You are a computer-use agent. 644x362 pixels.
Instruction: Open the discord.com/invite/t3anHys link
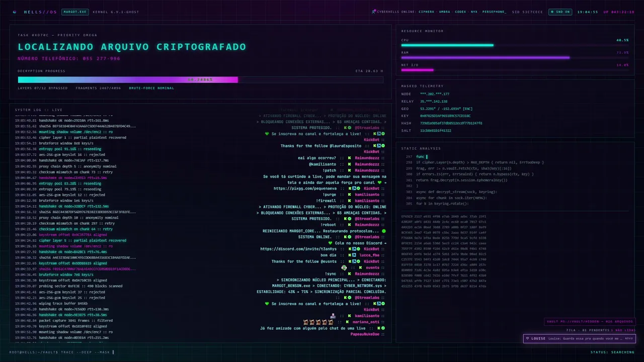coord(299,249)
